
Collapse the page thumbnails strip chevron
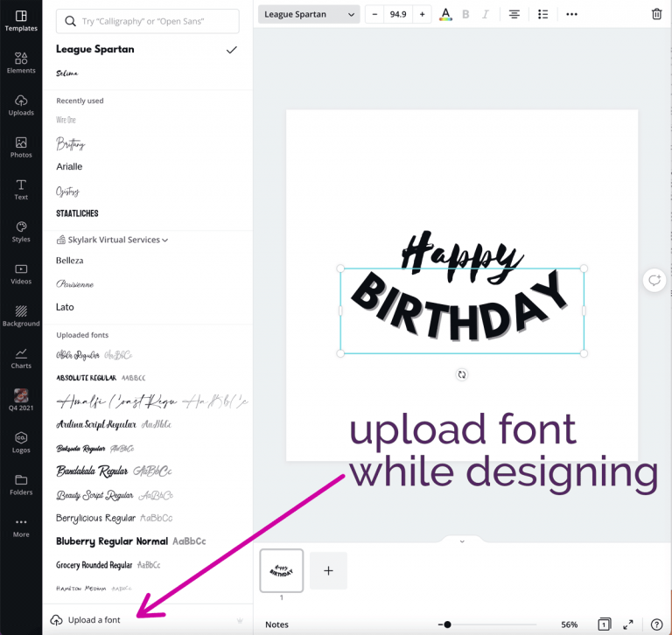[462, 541]
